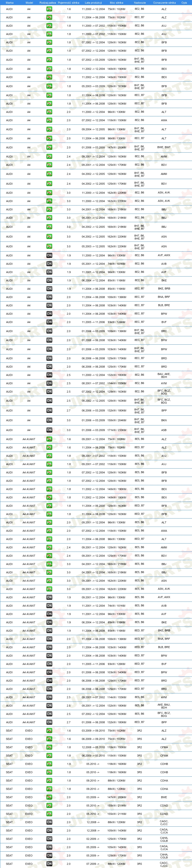This screenshot has height=868, width=192.
Task: Click petrol icon in A4 Avant 2.0 AWA row
Action: tap(49, 531)
